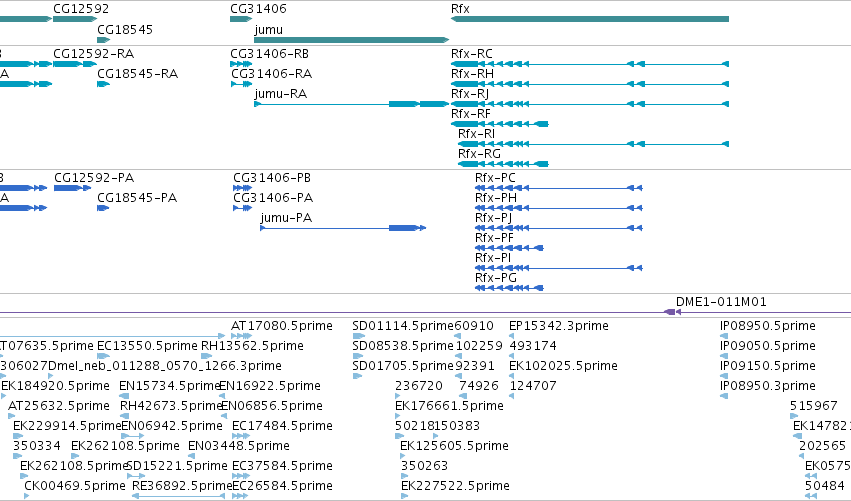
Task: Select the Rfx gene bar
Action: 589,19
